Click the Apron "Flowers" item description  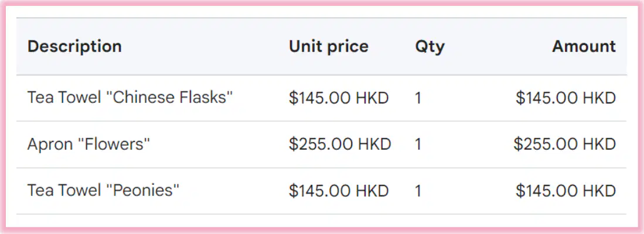point(88,144)
